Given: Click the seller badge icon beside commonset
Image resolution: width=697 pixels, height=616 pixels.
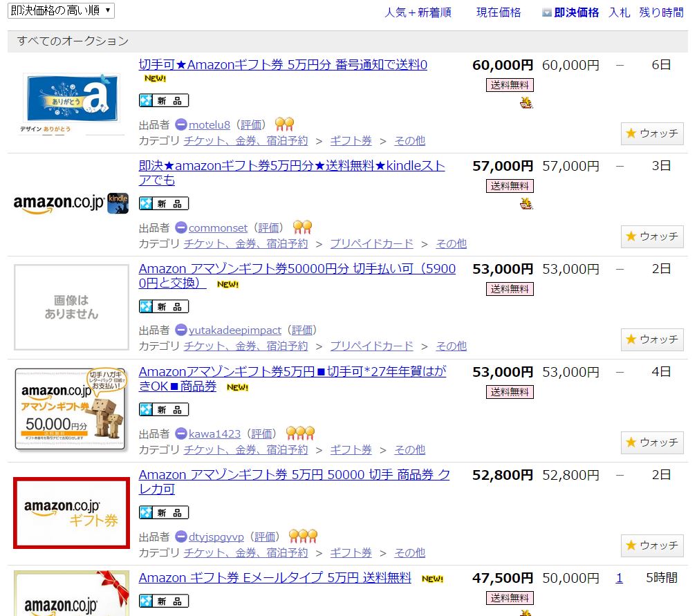Looking at the screenshot, I should click(181, 227).
